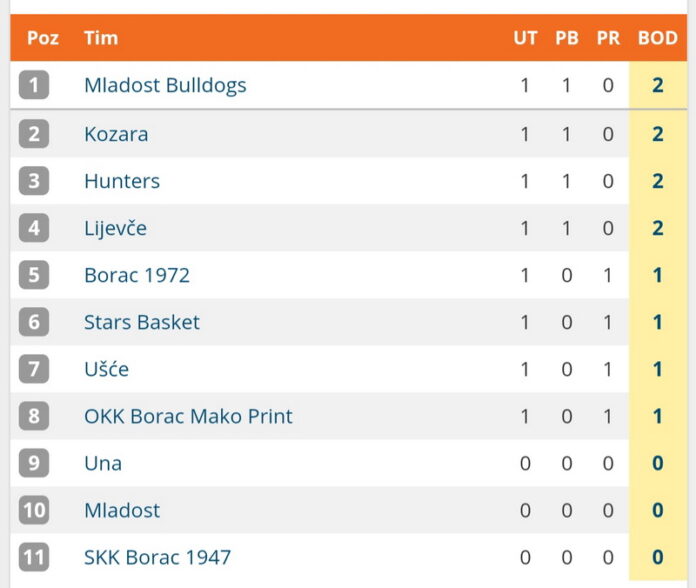Open the Lijevče team link

115,229
